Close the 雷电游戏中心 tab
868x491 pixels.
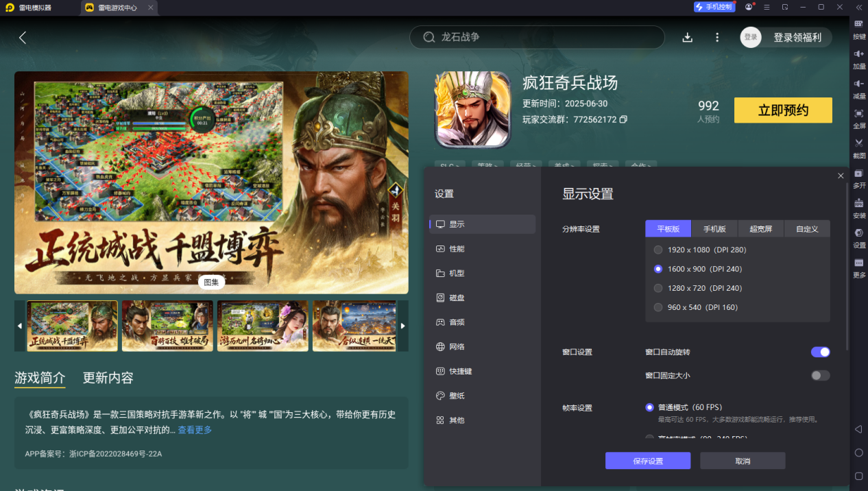click(150, 8)
